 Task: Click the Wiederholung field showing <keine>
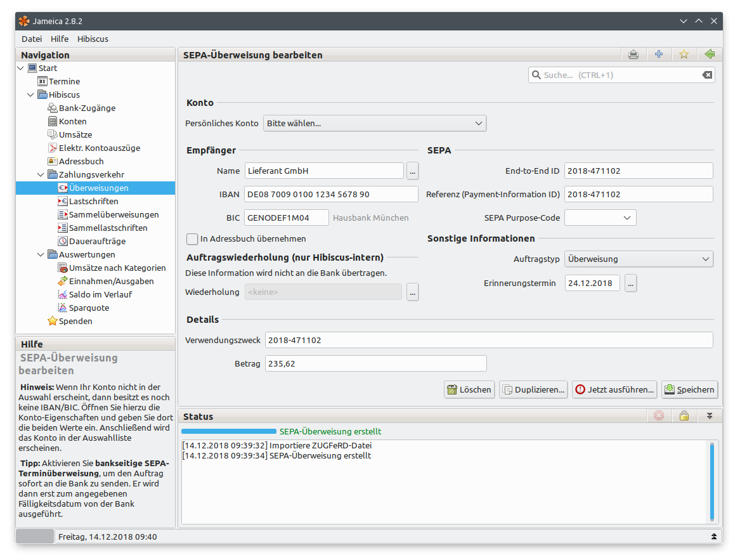[323, 292]
